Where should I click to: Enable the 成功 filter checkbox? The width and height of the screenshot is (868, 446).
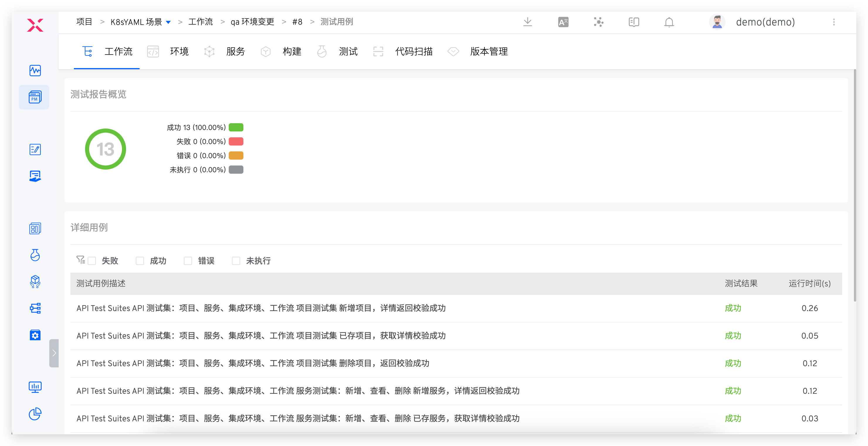(140, 261)
